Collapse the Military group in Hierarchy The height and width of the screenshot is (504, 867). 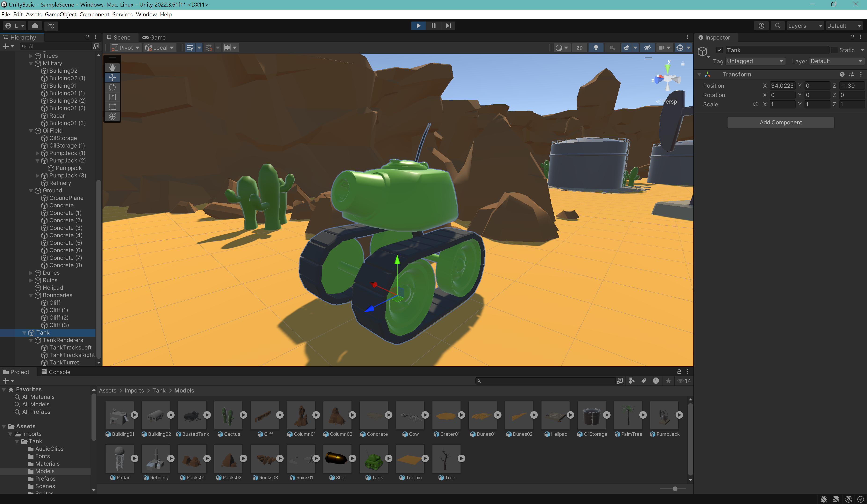pos(31,63)
